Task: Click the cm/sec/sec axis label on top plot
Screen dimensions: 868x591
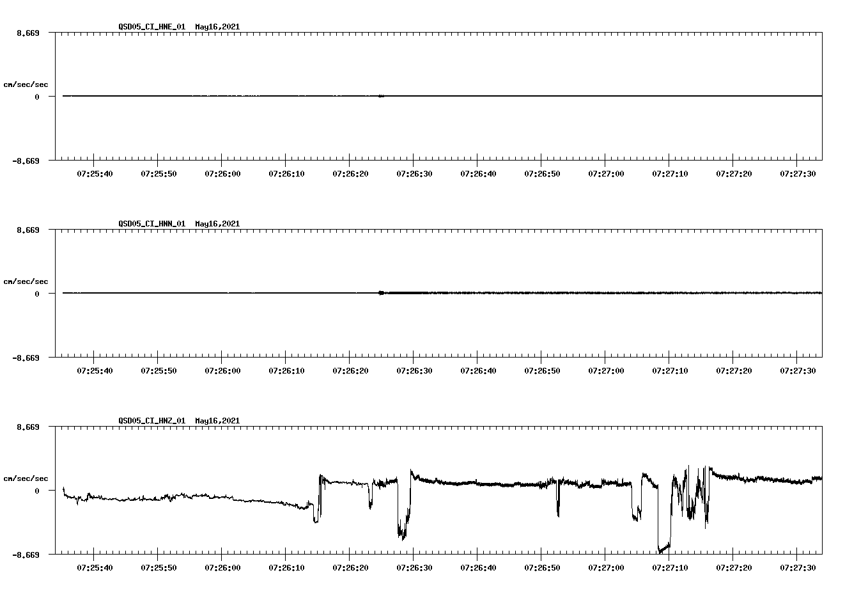Action: coord(26,84)
